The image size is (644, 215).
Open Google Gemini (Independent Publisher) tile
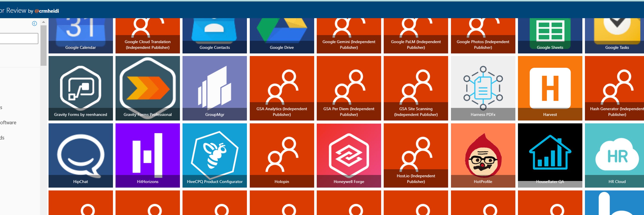click(x=349, y=35)
